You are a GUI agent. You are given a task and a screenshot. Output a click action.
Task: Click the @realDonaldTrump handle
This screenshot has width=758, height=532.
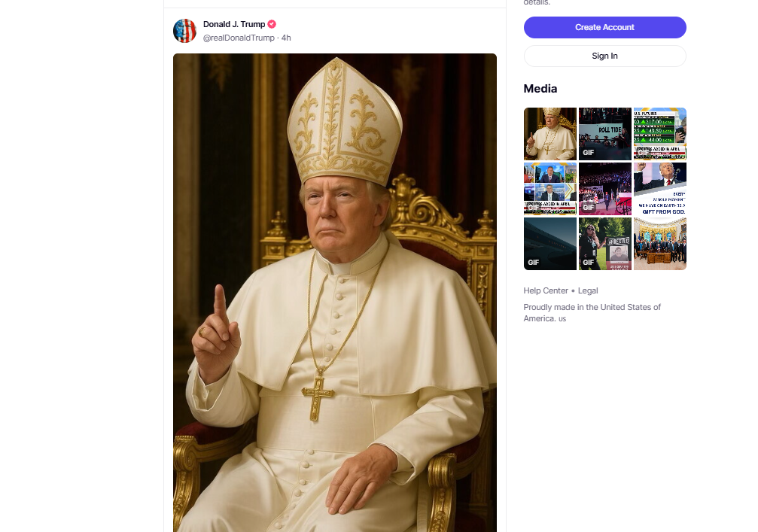(x=239, y=38)
